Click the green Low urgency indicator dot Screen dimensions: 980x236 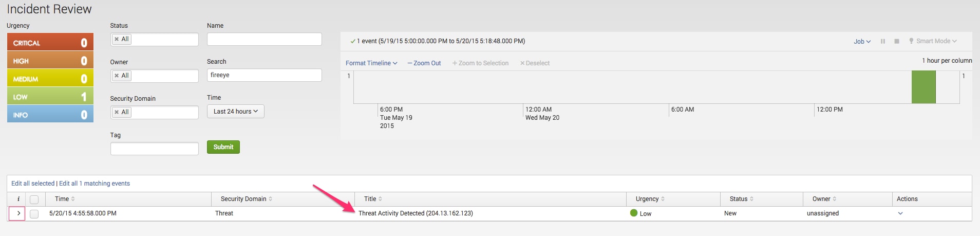pyautogui.click(x=634, y=213)
